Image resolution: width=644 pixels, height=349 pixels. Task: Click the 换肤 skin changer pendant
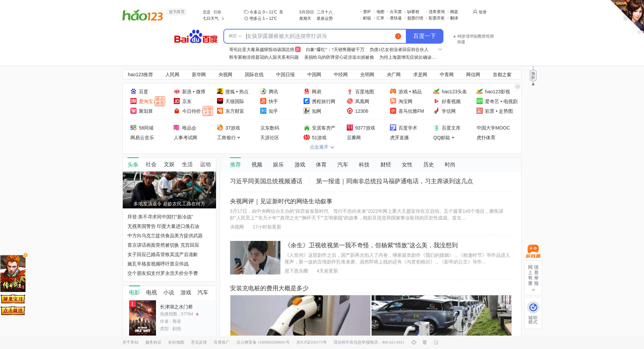click(533, 76)
